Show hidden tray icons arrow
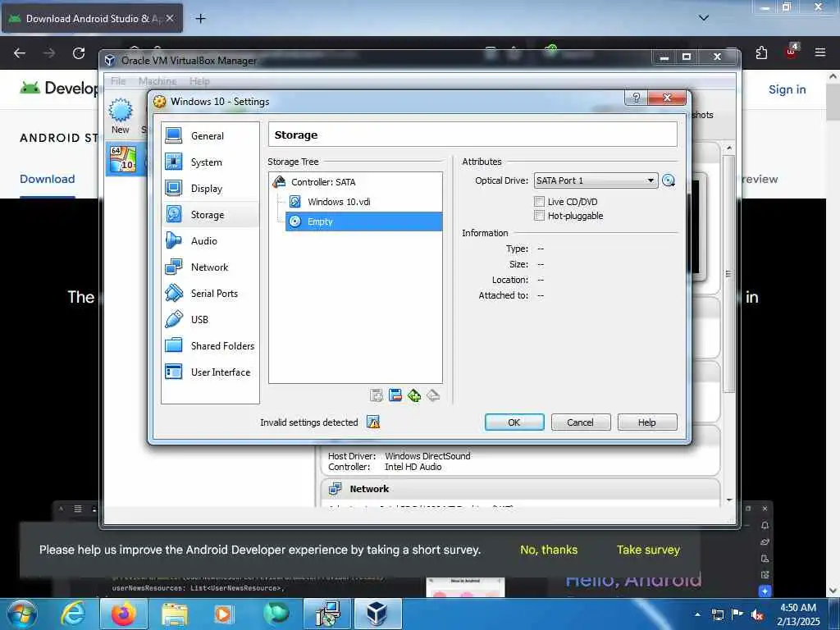The image size is (840, 630). tap(697, 614)
